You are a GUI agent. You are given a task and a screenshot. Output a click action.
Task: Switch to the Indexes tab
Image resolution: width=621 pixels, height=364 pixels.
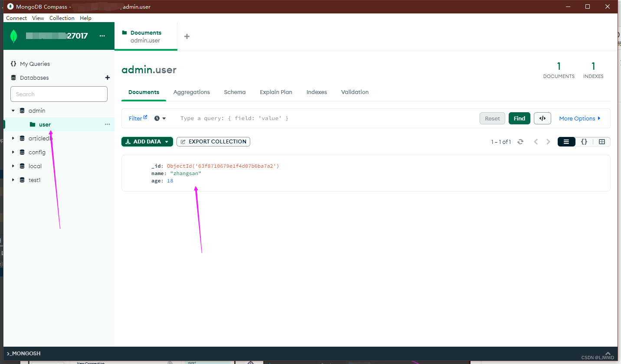[317, 92]
